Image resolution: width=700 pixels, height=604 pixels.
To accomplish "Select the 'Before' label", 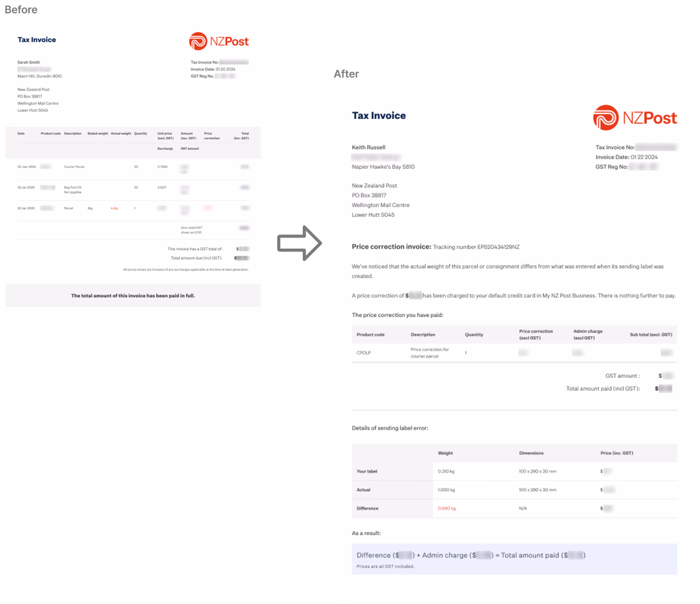I will pos(21,10).
